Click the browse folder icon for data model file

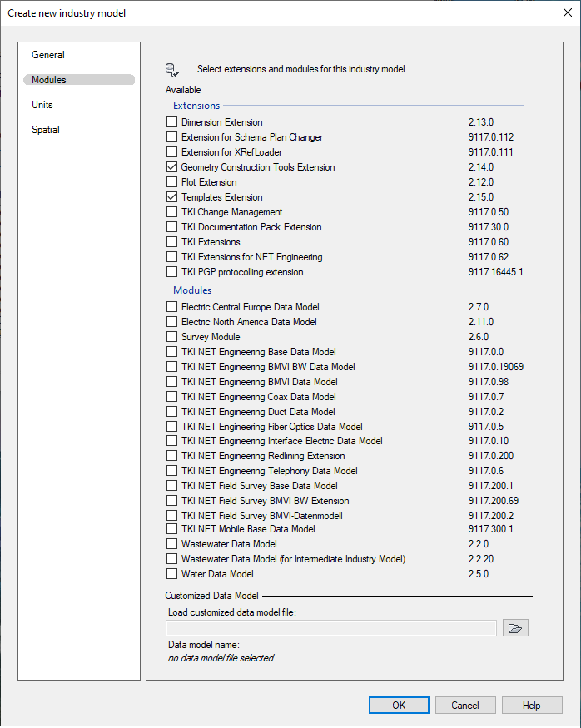point(515,628)
